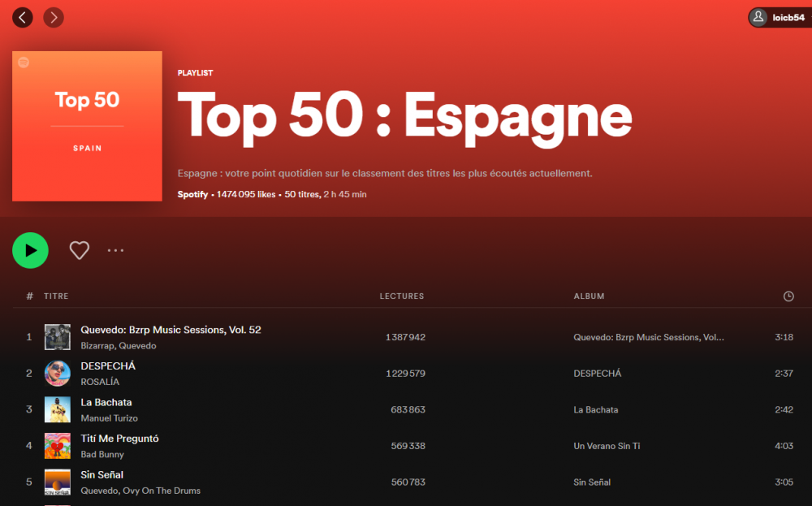Open artist links Bizarrap, Quevedo
Viewport: 812px width, 506px height.
[118, 346]
